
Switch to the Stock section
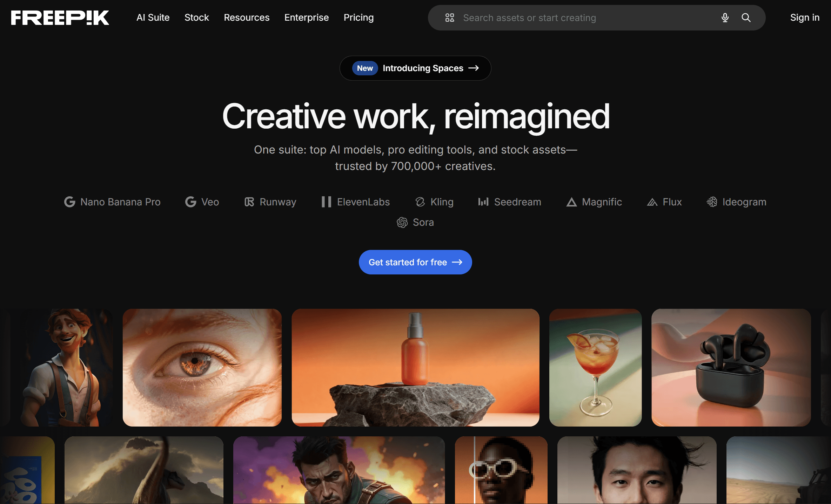196,18
